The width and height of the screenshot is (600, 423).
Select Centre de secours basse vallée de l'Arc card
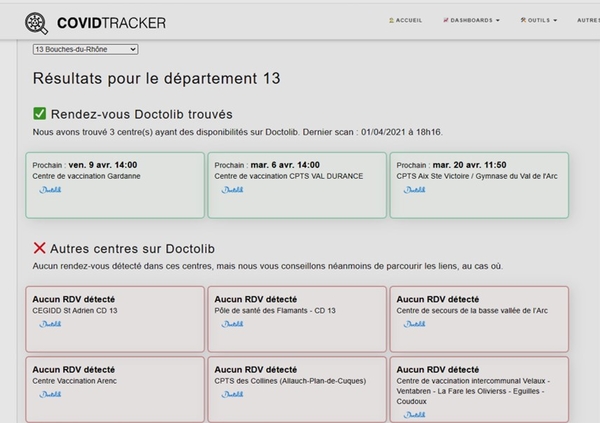479,319
